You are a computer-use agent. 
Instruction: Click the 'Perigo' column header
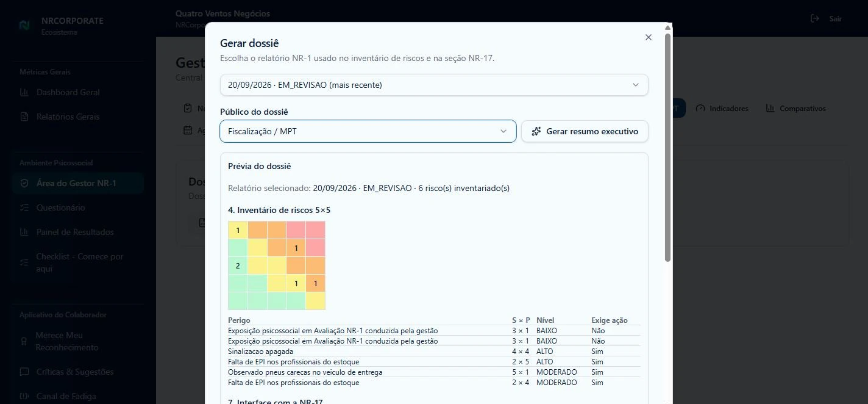(x=239, y=320)
